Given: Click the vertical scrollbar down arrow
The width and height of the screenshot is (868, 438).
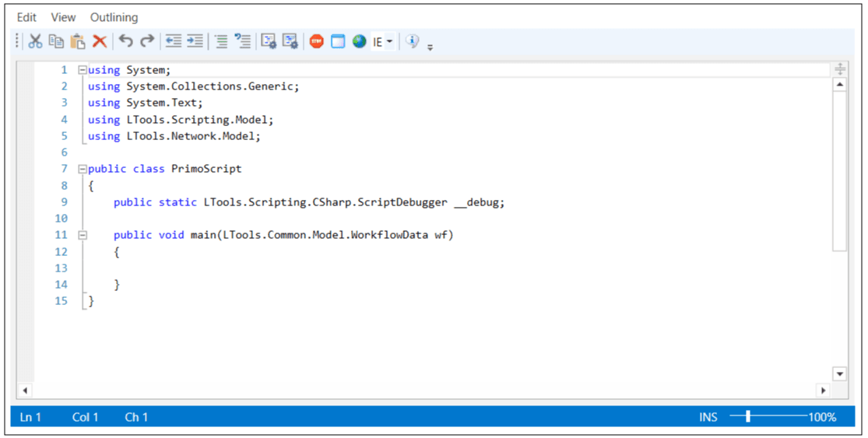Looking at the screenshot, I should click(x=839, y=374).
